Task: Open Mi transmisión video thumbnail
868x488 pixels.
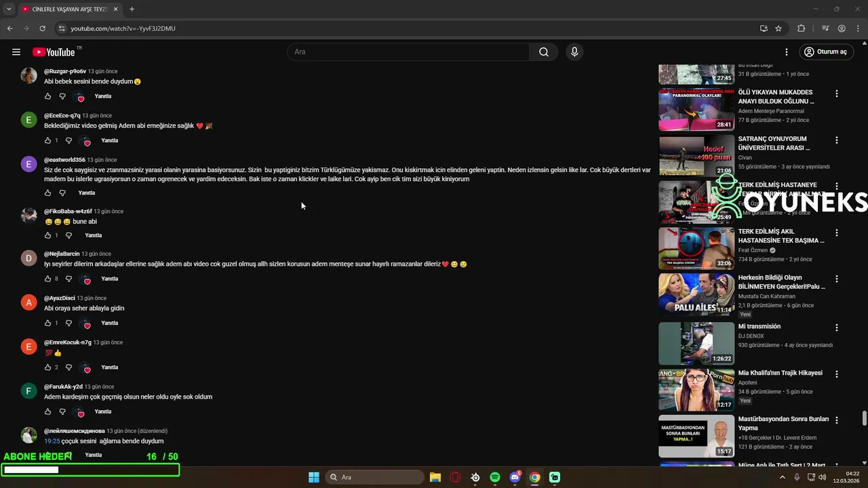Action: [696, 343]
